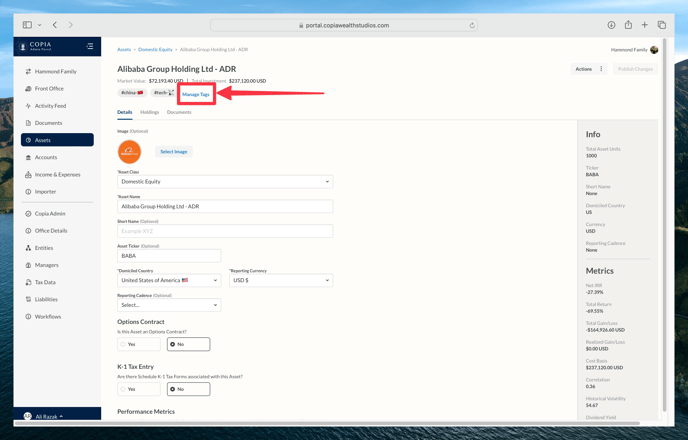Click the Manage Tags link

[x=196, y=94]
